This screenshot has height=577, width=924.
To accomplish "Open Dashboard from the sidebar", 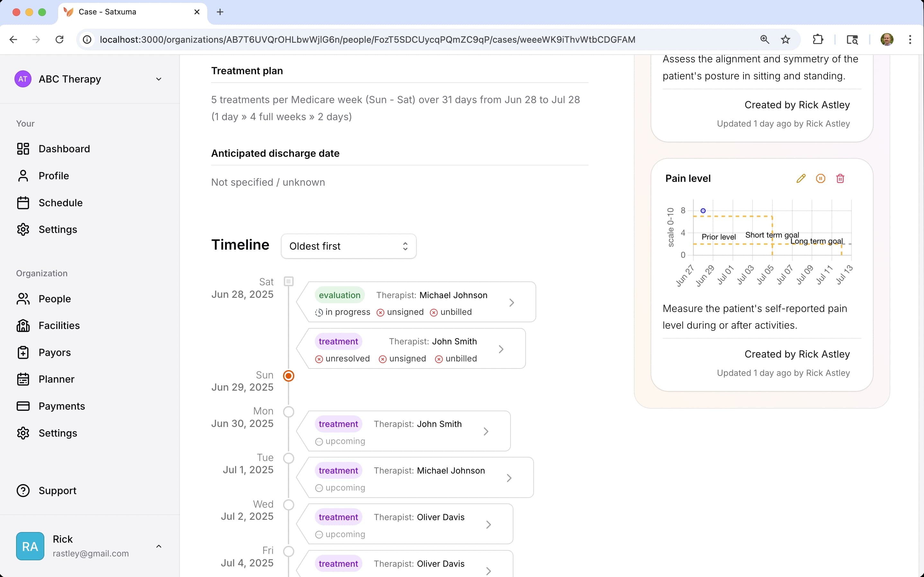I will click(x=64, y=149).
